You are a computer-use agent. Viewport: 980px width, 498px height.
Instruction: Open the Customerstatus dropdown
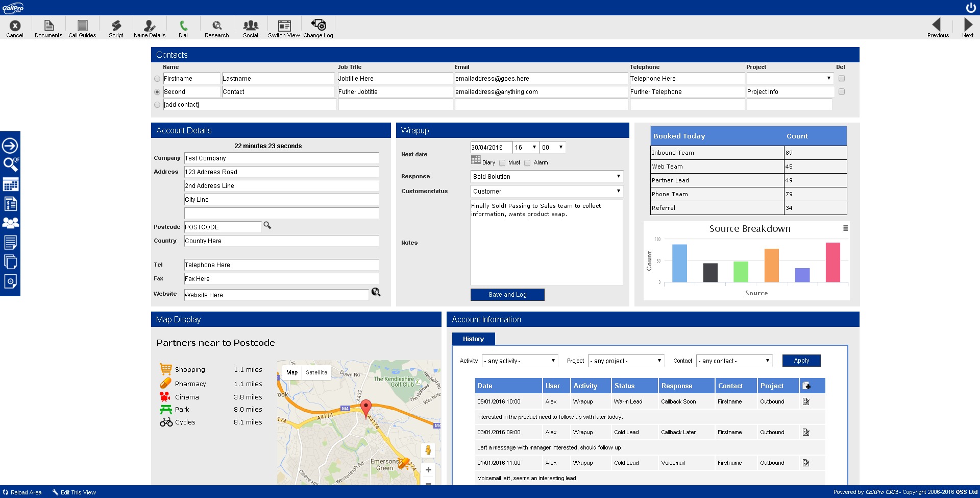pos(547,192)
